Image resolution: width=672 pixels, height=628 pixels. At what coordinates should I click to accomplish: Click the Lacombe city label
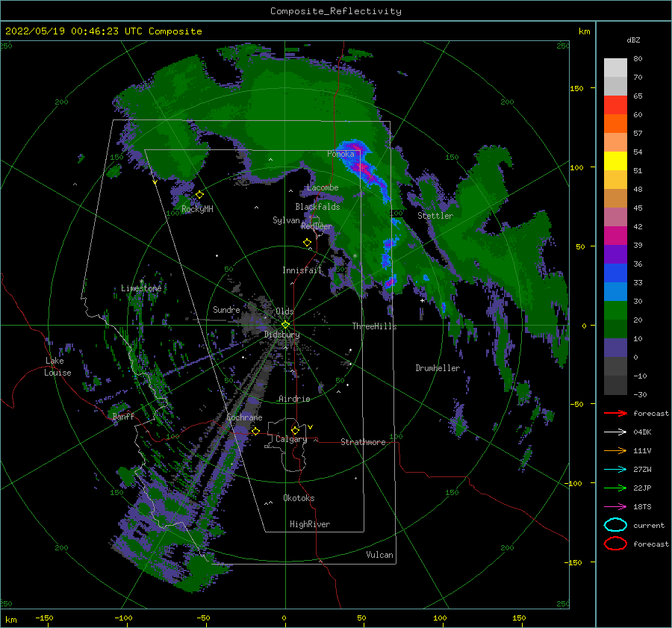click(323, 187)
